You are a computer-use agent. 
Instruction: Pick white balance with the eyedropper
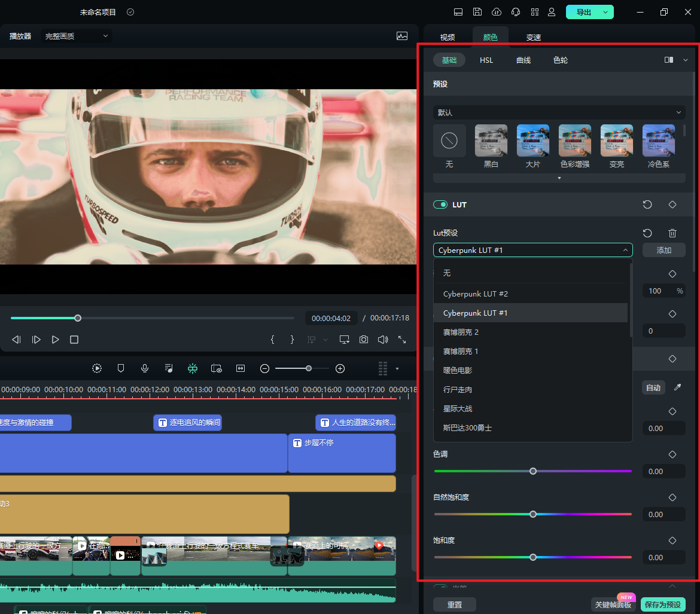677,387
